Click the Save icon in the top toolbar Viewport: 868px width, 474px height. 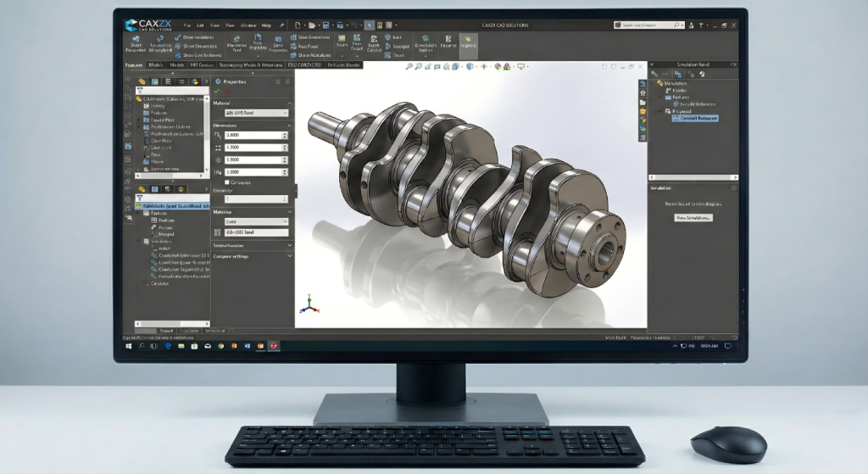pyautogui.click(x=325, y=25)
